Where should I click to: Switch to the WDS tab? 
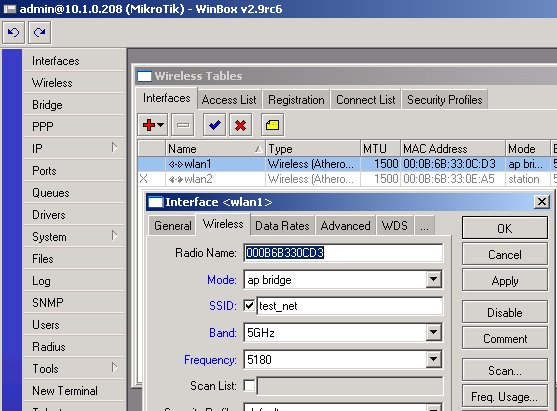(x=395, y=226)
